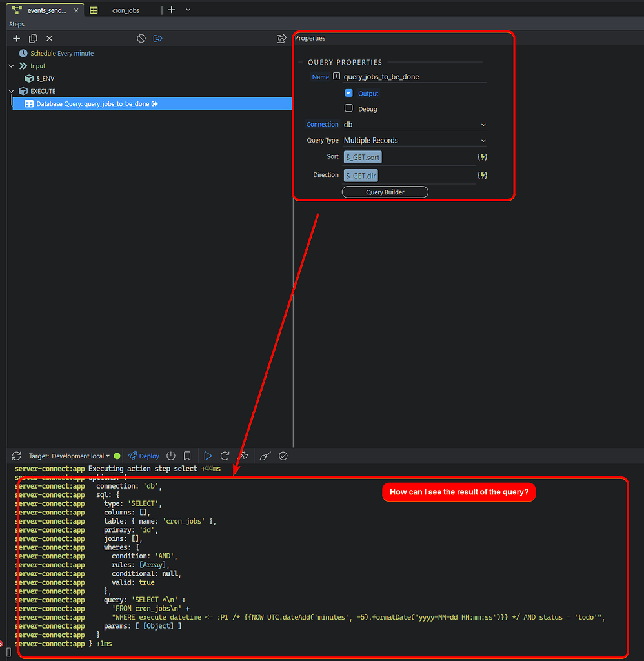Image resolution: width=644 pixels, height=661 pixels.
Task: Click the Deploy rocket icon
Action: point(143,456)
